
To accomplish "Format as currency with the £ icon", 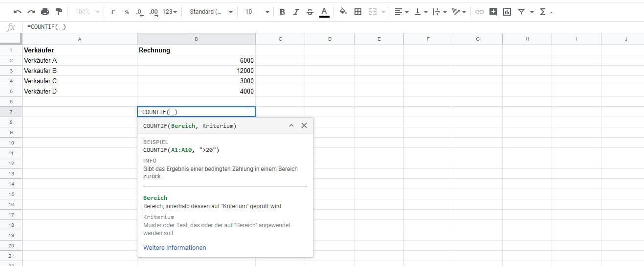I will (113, 12).
